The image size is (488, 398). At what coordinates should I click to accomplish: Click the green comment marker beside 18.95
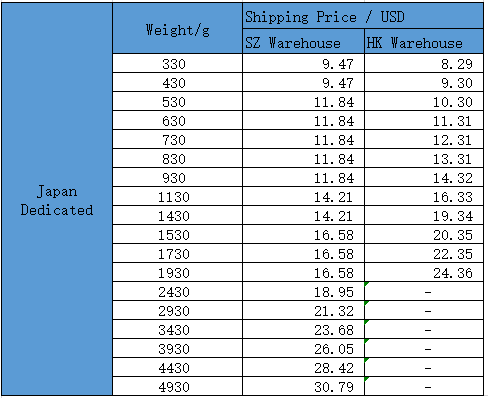tap(367, 284)
